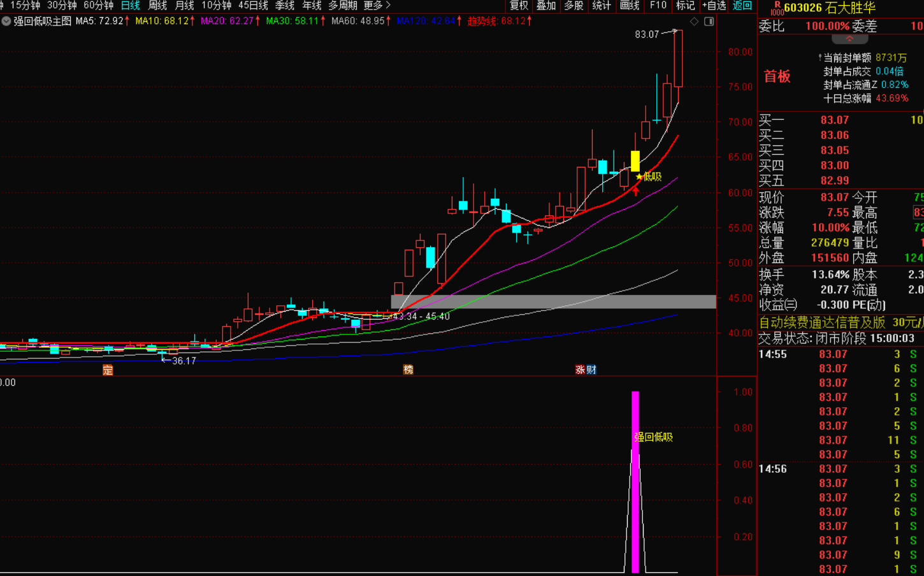Viewport: 924px width, 576px height.
Task: Collapse the order book panel chevron
Action: point(849,39)
